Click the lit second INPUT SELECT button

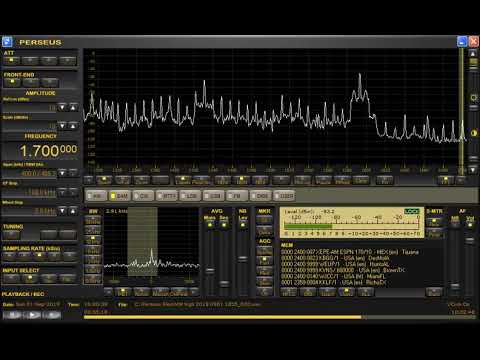coord(30,278)
